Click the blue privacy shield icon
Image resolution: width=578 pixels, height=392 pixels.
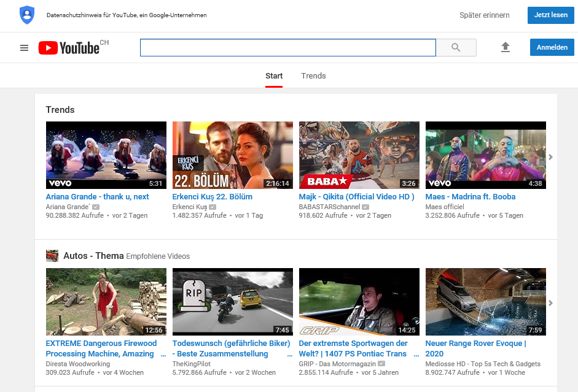click(x=27, y=15)
